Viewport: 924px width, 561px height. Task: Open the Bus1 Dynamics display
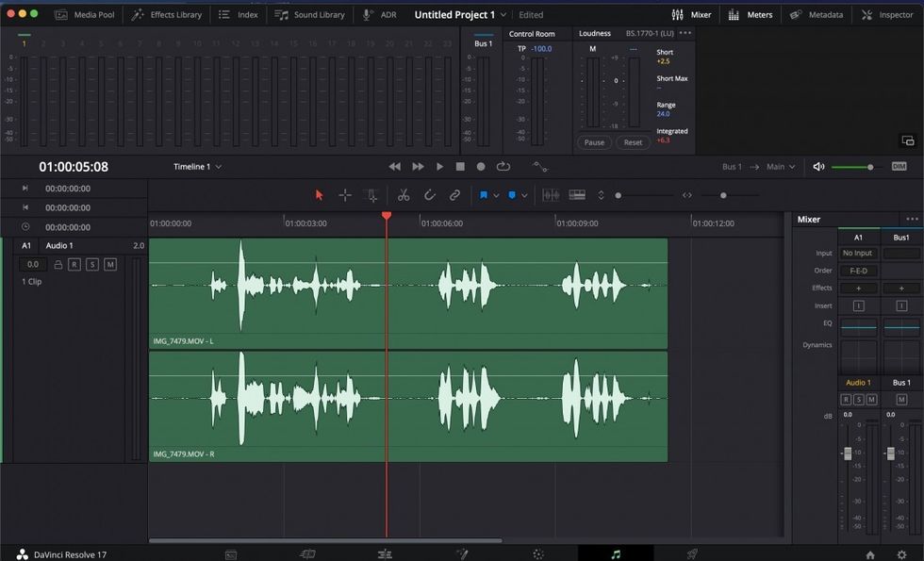pos(901,356)
